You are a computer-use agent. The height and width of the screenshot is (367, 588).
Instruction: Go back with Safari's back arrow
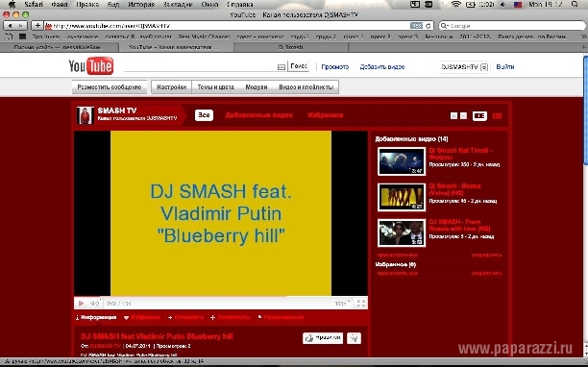[10, 26]
